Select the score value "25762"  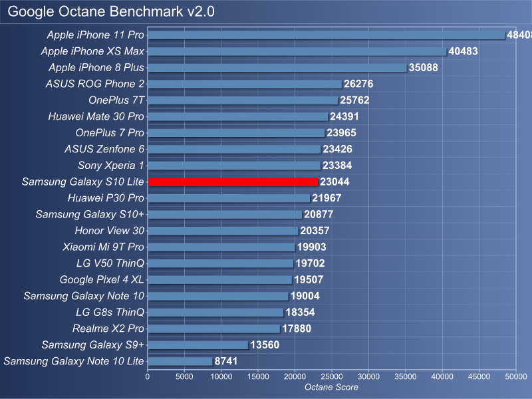click(x=354, y=100)
